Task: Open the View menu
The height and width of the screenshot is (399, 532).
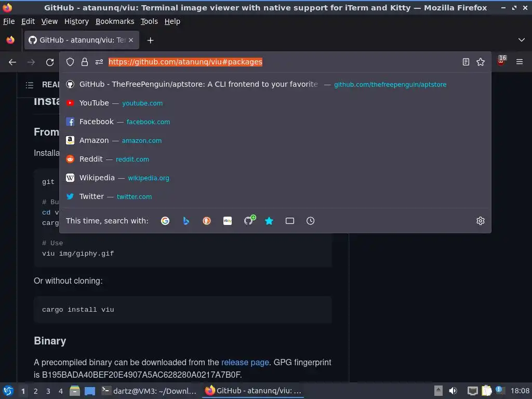Action: pos(49,21)
